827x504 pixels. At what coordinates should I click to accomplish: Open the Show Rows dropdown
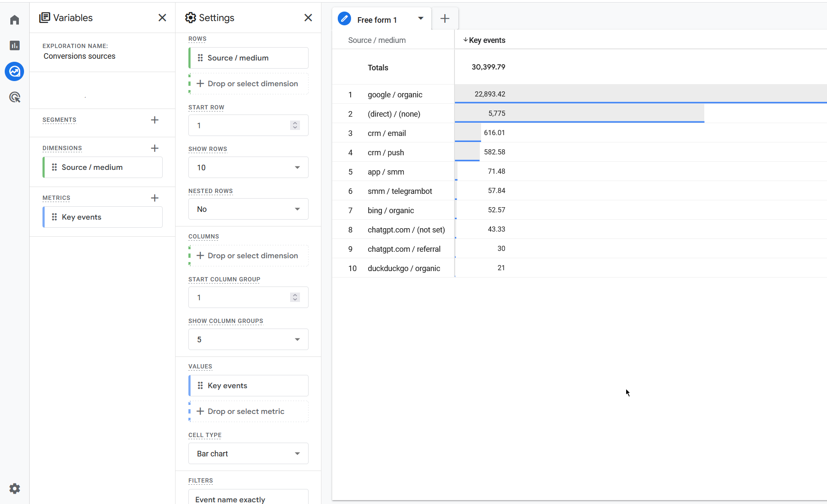[248, 168]
